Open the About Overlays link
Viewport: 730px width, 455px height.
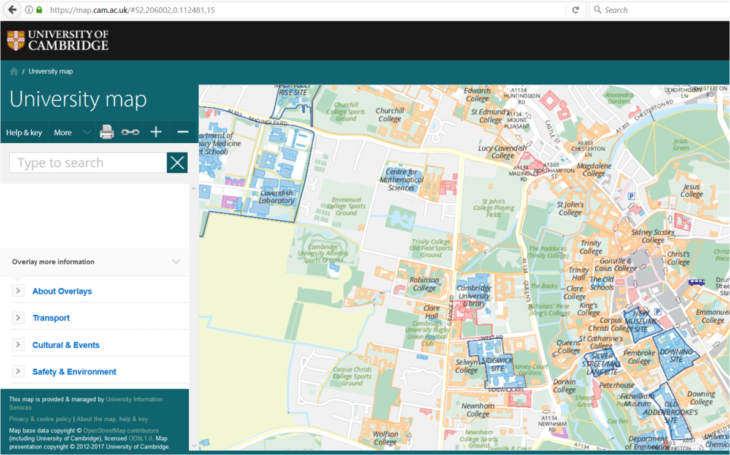(x=62, y=291)
